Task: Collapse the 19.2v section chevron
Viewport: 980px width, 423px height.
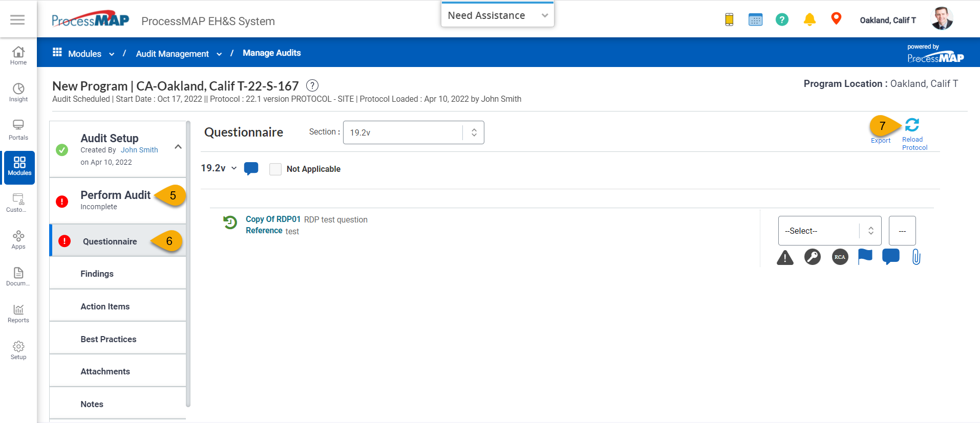Action: (234, 168)
